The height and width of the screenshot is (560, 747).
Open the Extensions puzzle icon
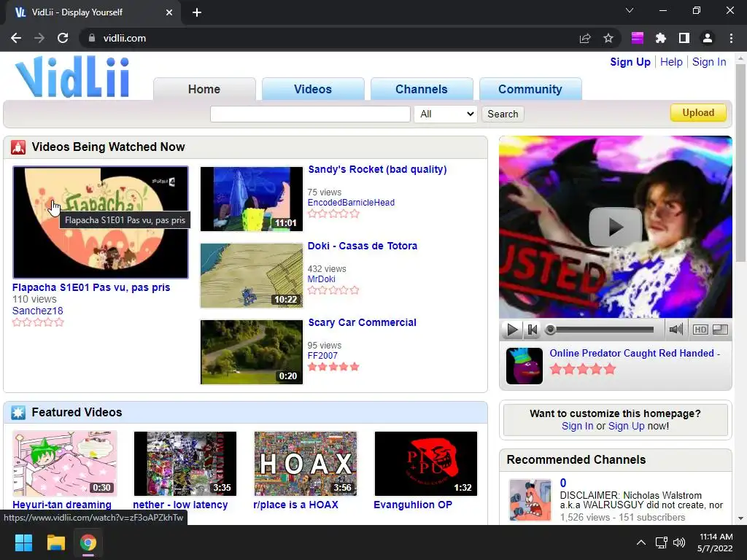point(660,38)
